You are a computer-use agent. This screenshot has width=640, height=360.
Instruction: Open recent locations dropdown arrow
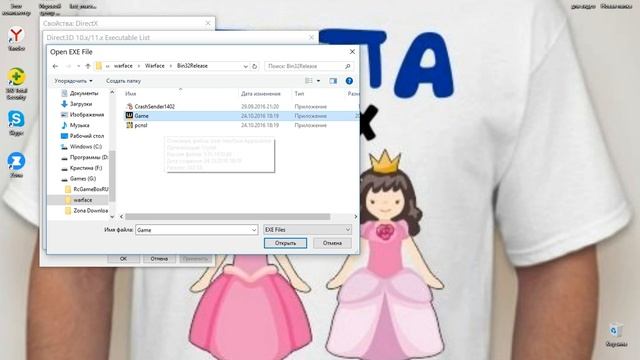click(x=78, y=66)
